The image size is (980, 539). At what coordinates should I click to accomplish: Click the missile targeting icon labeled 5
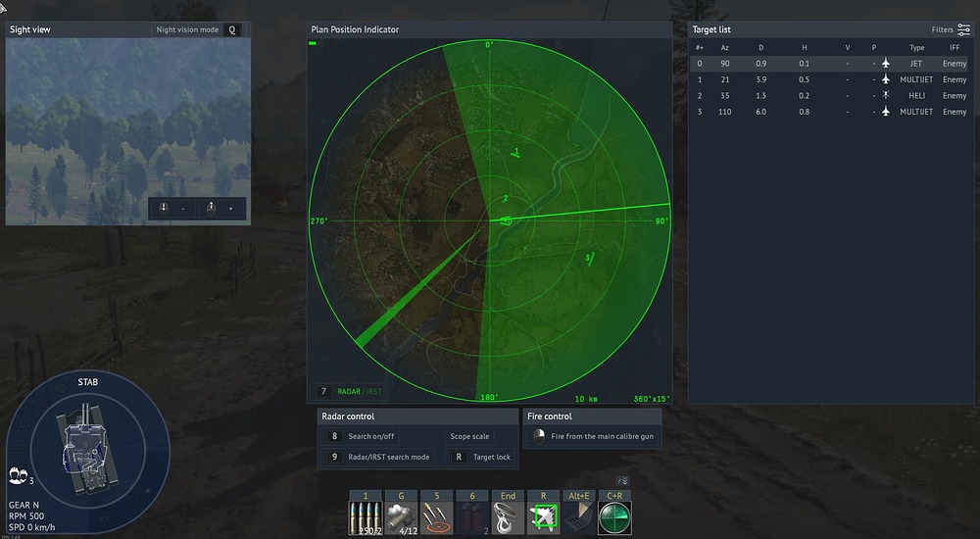pyautogui.click(x=437, y=517)
